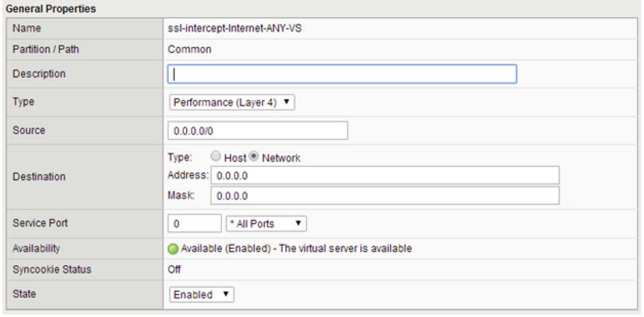Click the Destination Address field

(x=385, y=176)
